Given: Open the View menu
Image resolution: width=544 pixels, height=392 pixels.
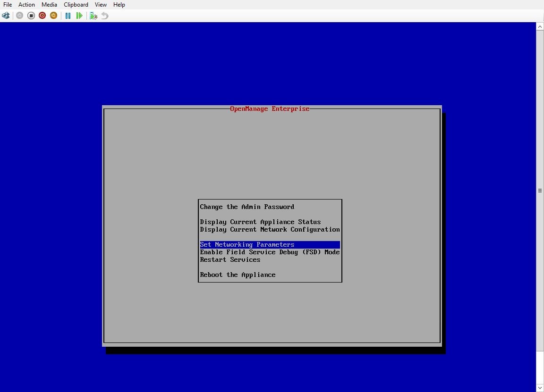Looking at the screenshot, I should click(x=101, y=5).
